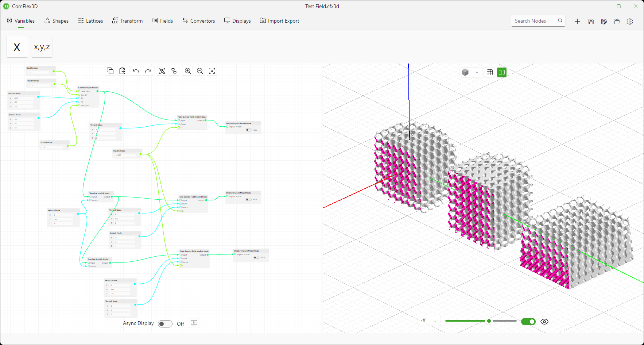This screenshot has height=345, width=644.
Task: Click the zoom in magnifier icon
Action: tap(188, 71)
